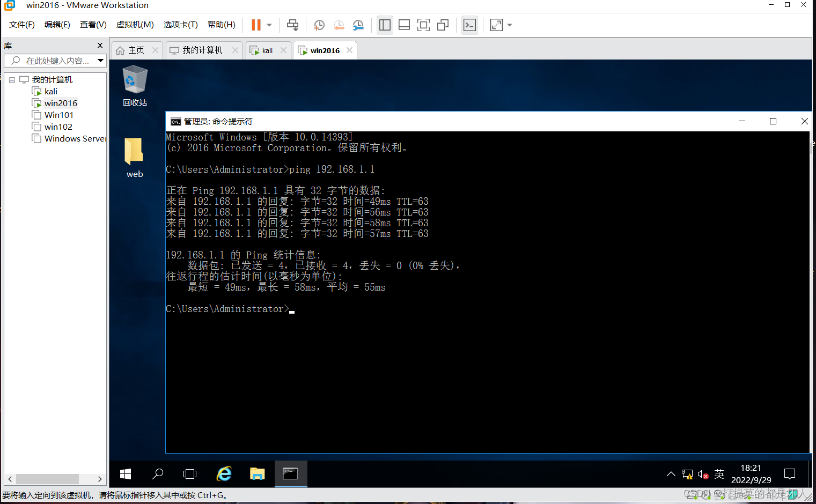The image size is (816, 504).
Task: Open the 编辑(E) menu
Action: coord(57,25)
